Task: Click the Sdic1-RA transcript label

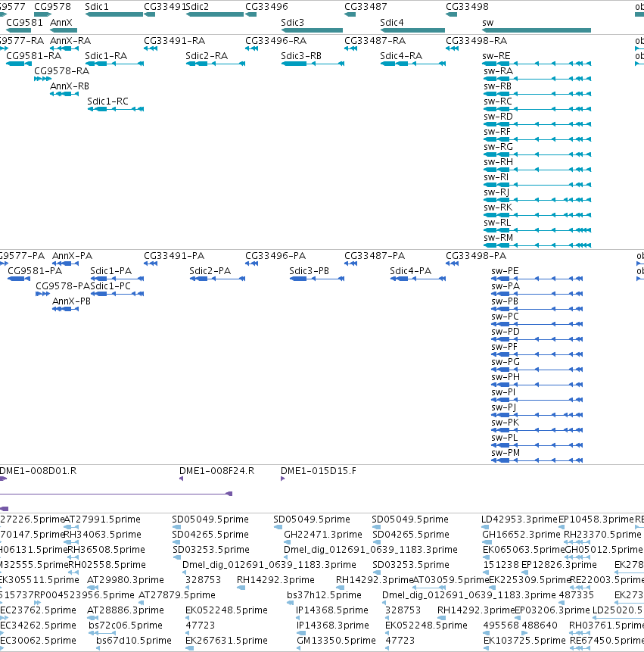Action: coord(106,56)
